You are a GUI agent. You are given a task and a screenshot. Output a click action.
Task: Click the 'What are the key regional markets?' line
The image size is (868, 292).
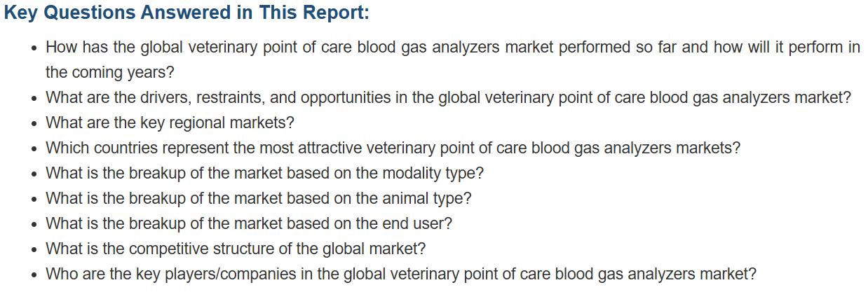point(170,123)
